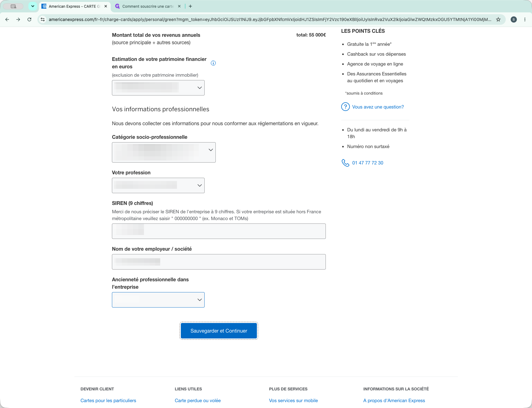Open the Catégorie socio-professionnelle dropdown
This screenshot has width=532, height=408.
(164, 152)
